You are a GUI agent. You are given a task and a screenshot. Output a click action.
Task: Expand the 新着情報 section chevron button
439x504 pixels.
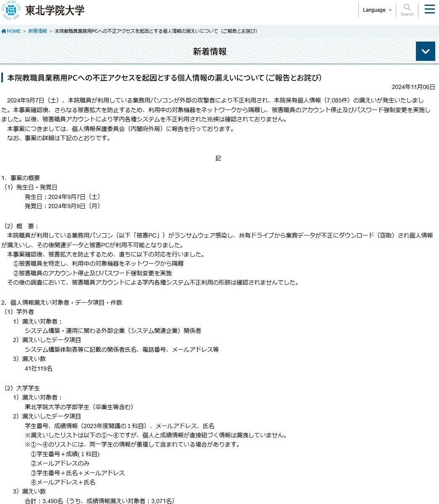(425, 52)
